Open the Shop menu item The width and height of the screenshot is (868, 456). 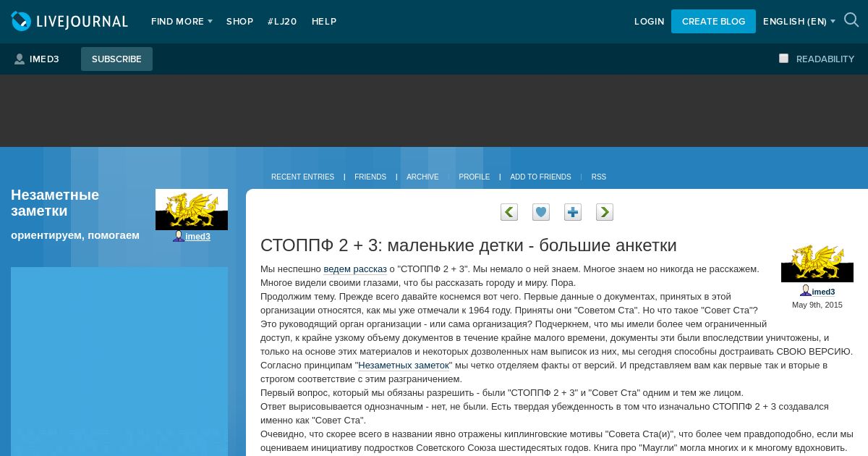click(239, 22)
